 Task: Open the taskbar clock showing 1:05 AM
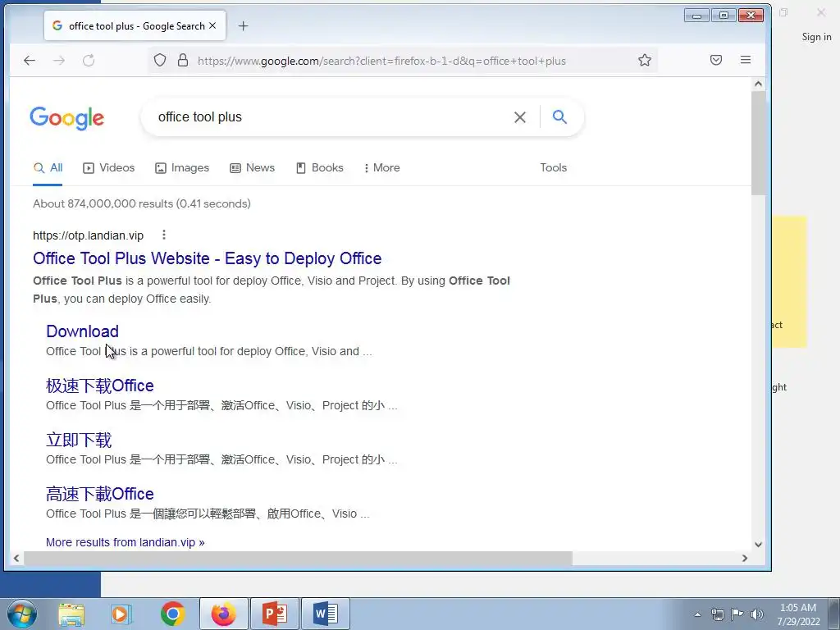(798, 614)
